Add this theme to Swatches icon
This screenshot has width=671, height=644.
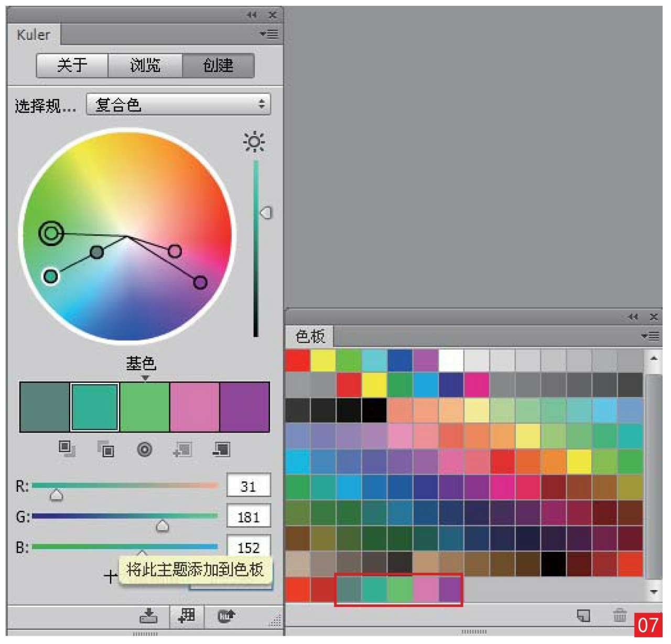click(x=186, y=616)
